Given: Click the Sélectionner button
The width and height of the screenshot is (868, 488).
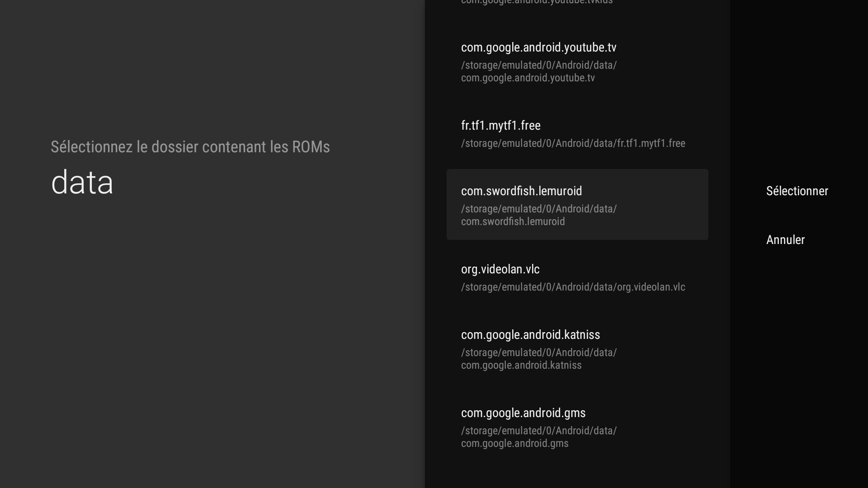Looking at the screenshot, I should 797,191.
